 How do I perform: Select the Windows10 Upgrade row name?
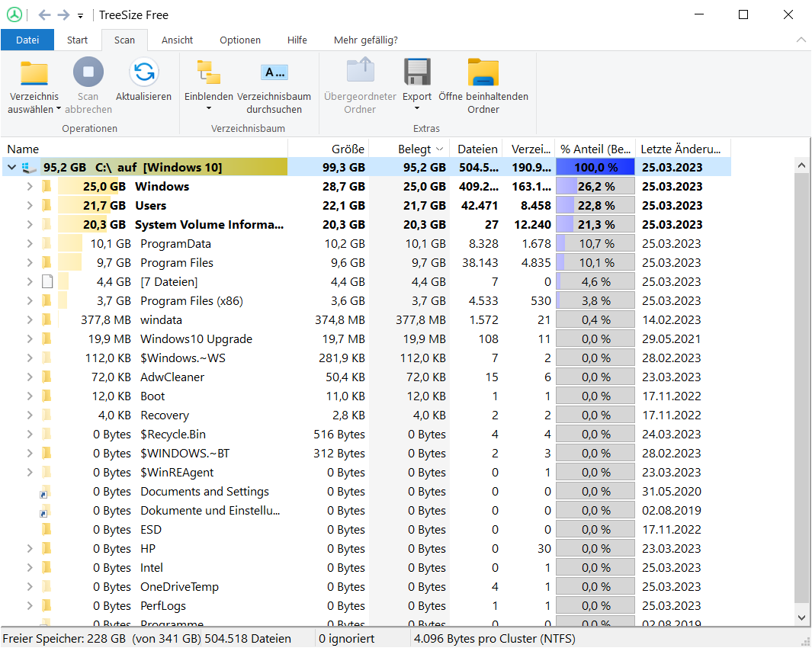[196, 339]
